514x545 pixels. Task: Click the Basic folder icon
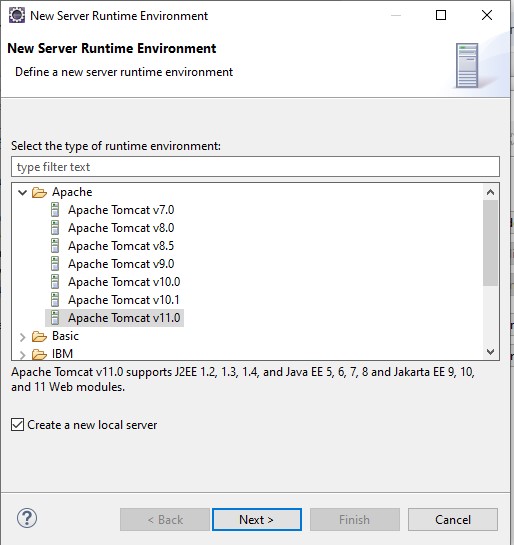(x=39, y=336)
